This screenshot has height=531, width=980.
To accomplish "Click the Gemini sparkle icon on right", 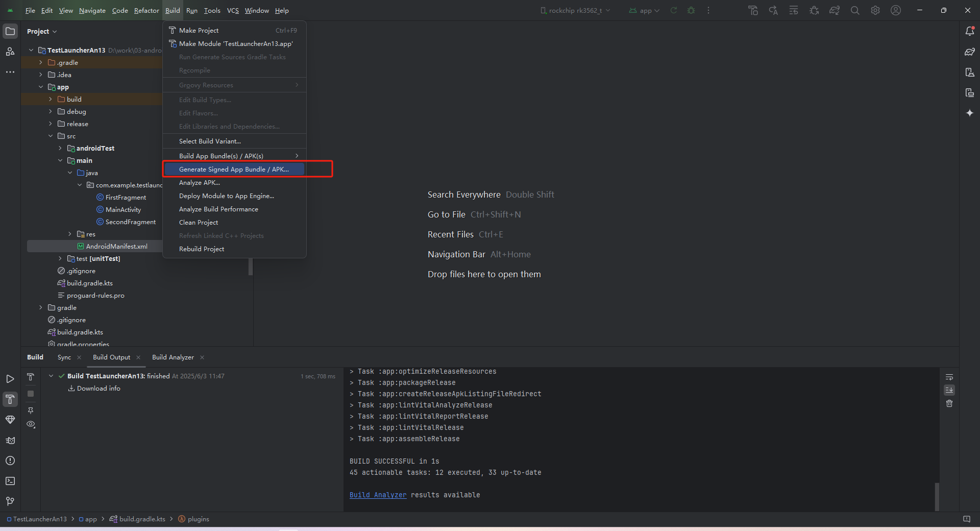I will click(969, 113).
